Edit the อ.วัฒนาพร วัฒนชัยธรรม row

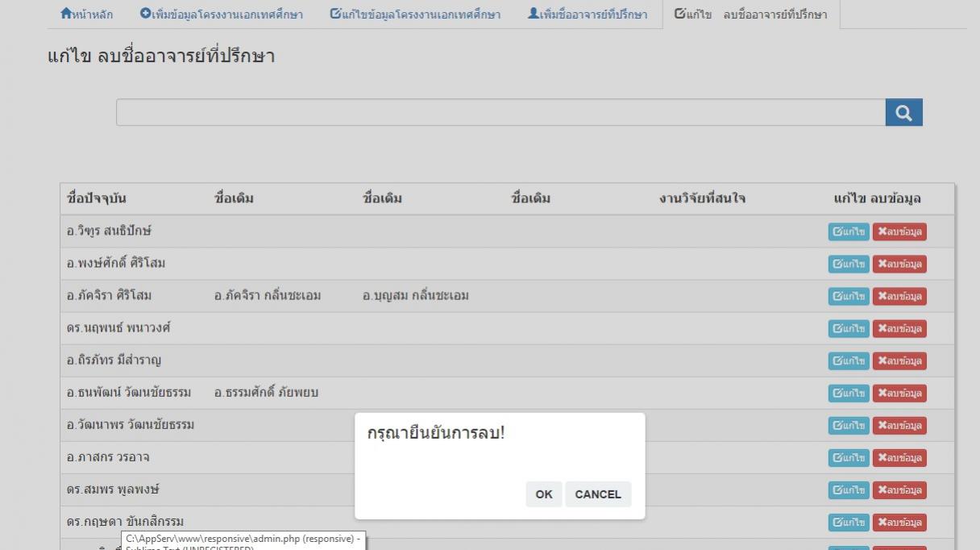[x=849, y=426]
